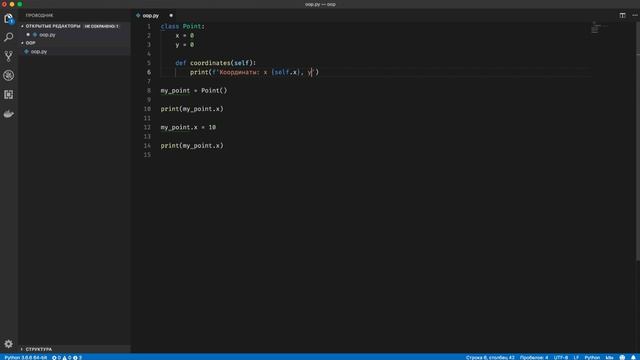Change indentation via spaces indicator
This screenshot has height=360, width=640.
(534, 357)
